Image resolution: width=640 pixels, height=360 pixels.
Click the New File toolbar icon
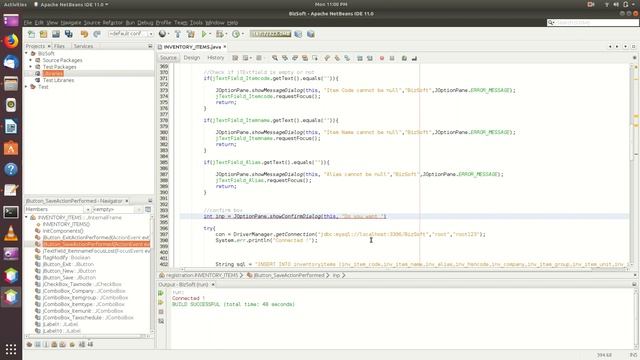tap(31, 34)
